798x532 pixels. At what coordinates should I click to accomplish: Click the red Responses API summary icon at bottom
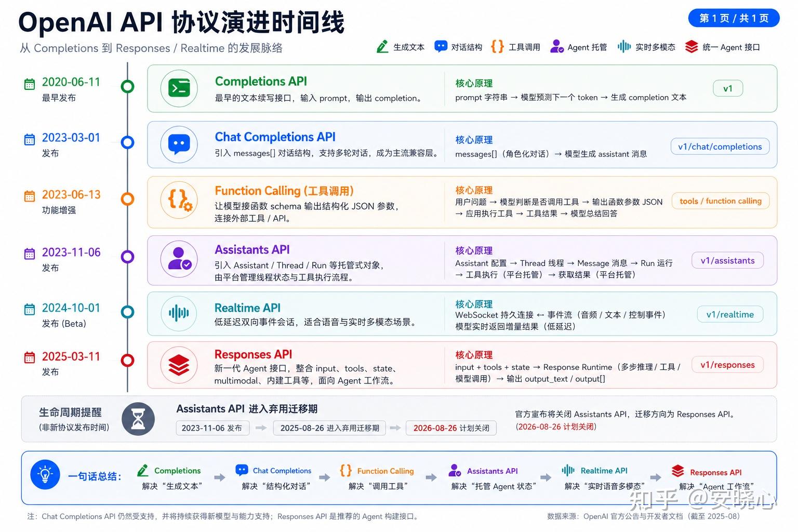coord(677,471)
